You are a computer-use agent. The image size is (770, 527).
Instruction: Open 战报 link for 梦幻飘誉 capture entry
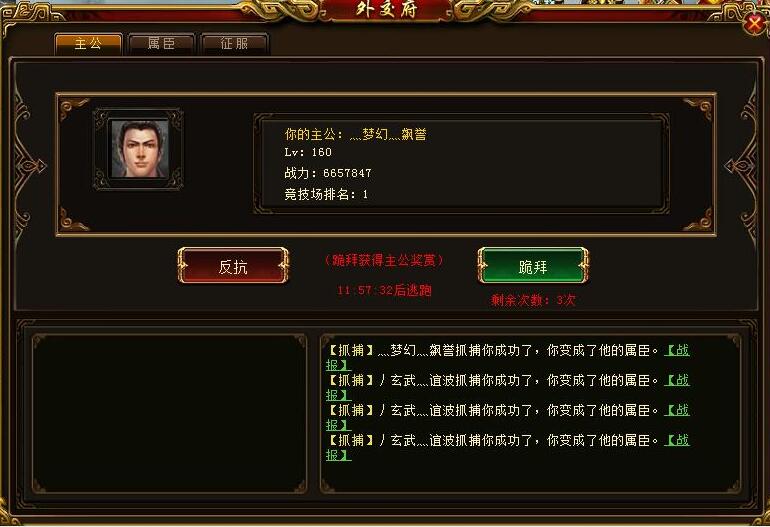(677, 350)
